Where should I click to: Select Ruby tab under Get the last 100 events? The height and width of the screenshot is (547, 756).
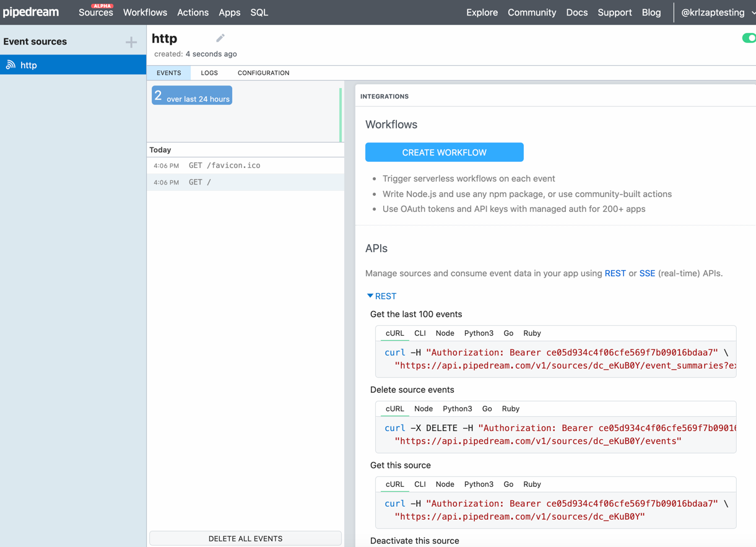[x=532, y=333]
